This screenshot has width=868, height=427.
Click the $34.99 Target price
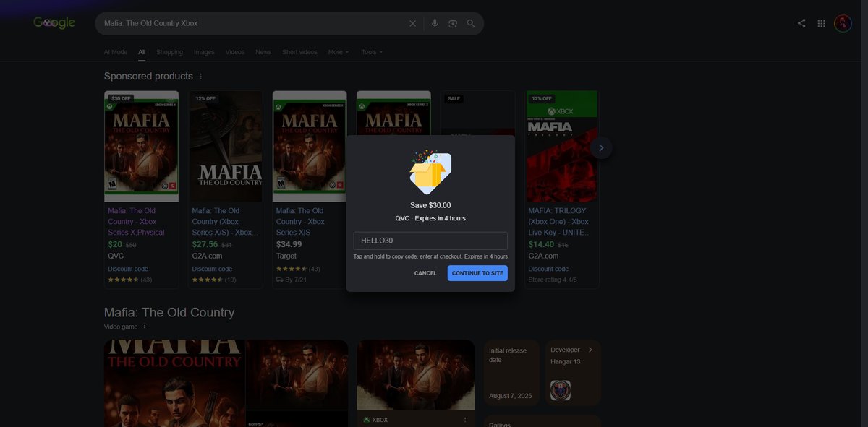pos(289,244)
